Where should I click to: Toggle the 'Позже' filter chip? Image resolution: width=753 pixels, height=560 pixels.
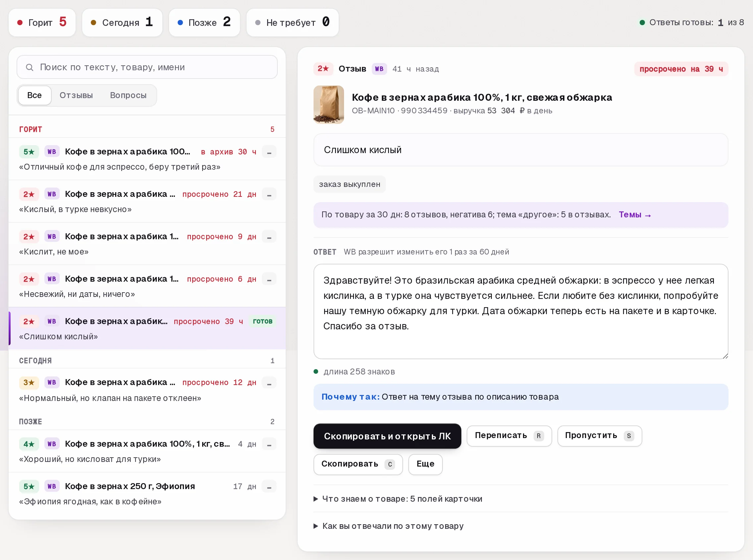point(204,23)
